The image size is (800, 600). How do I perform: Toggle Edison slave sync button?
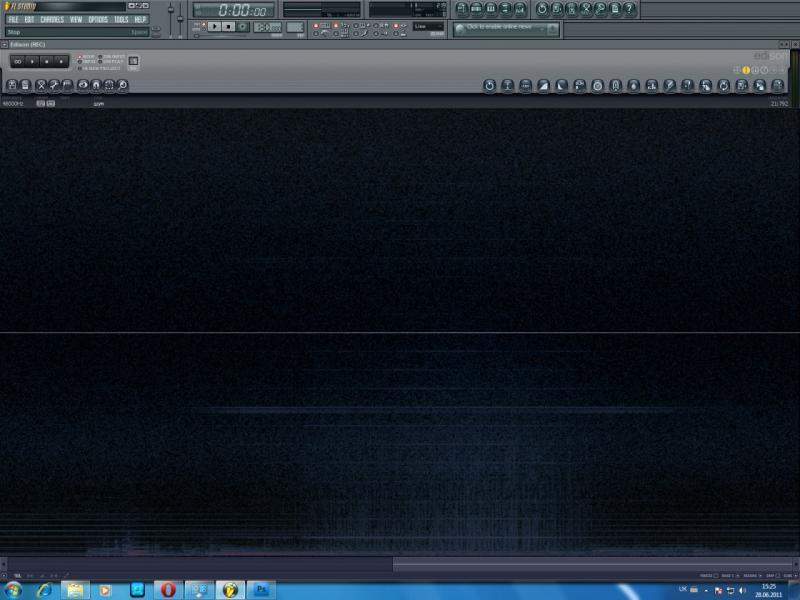(133, 61)
